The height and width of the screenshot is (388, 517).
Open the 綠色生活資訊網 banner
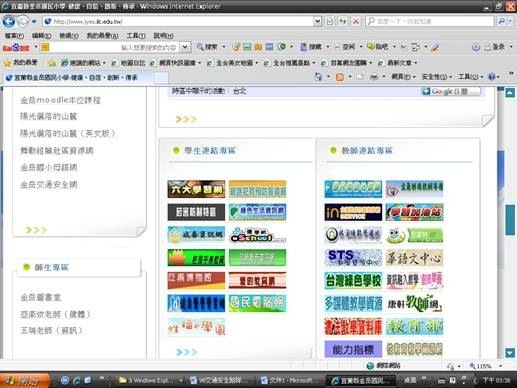pos(257,212)
